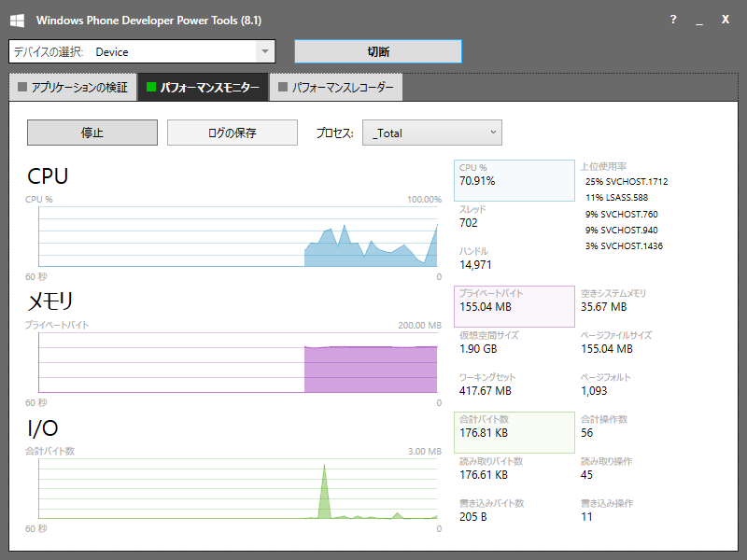
Task: Click 読み取り操作 45 value
Action: coord(586,474)
